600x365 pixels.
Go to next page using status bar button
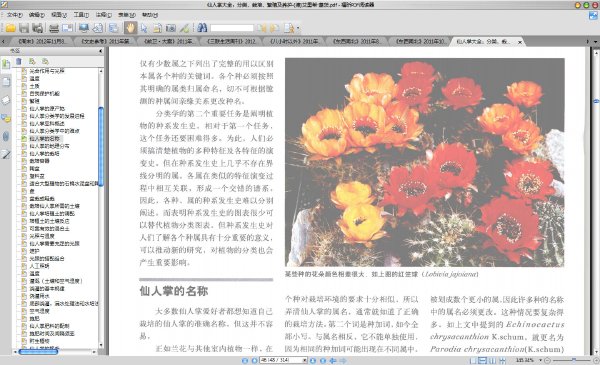pyautogui.click(x=313, y=361)
